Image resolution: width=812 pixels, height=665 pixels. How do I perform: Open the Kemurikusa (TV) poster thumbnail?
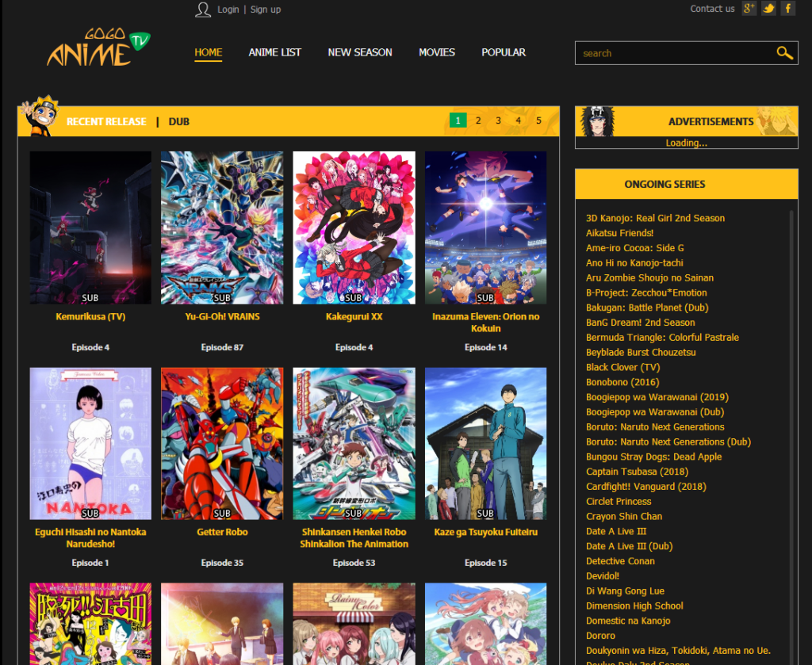[x=90, y=227]
